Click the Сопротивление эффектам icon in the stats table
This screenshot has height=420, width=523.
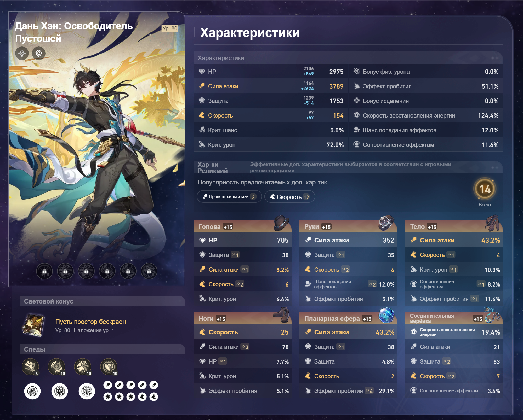357,145
